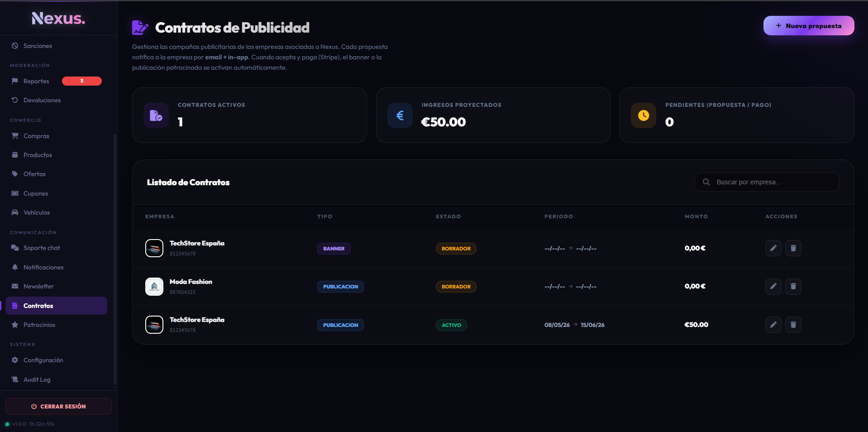This screenshot has width=868, height=432.
Task: Go to Devoluciones page
Action: click(56, 100)
